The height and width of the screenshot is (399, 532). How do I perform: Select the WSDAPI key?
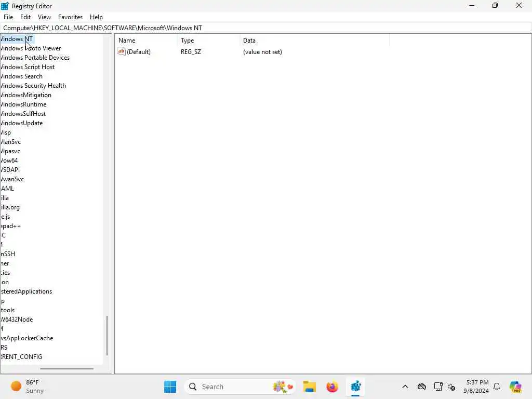click(10, 170)
